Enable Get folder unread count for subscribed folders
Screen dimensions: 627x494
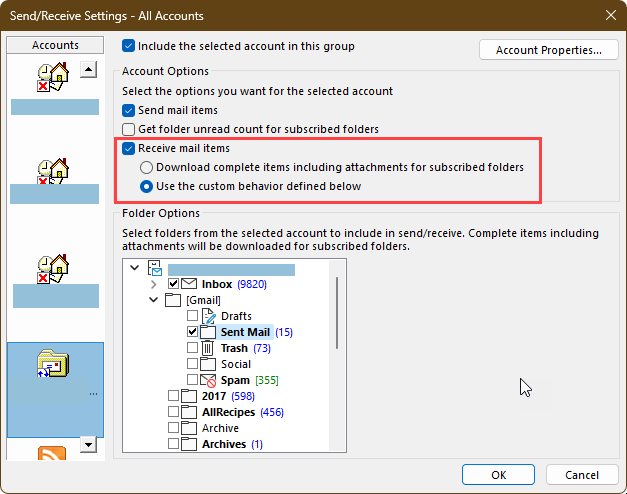(x=128, y=129)
